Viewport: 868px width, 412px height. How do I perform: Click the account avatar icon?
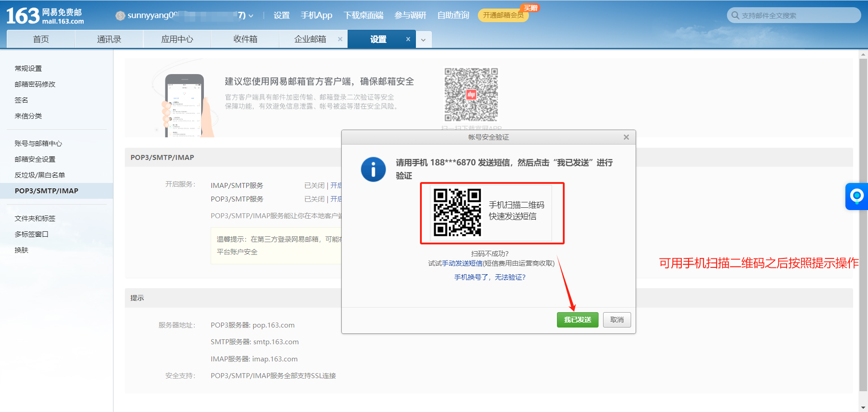point(120,16)
